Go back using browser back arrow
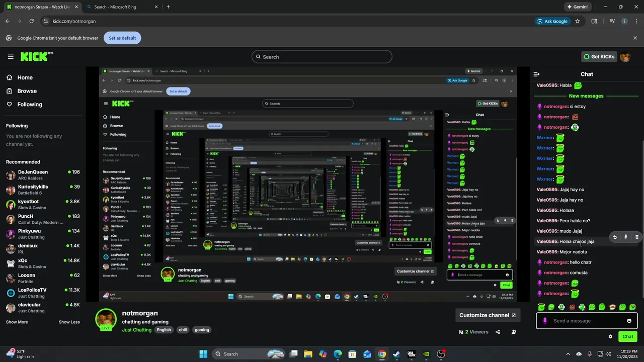Screen dimensions: 644x362 [7, 21]
